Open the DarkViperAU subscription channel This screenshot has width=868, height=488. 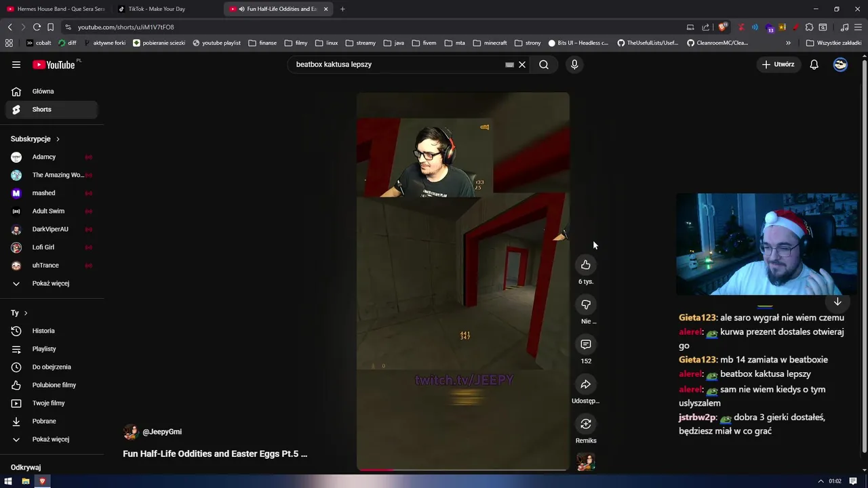(x=51, y=229)
